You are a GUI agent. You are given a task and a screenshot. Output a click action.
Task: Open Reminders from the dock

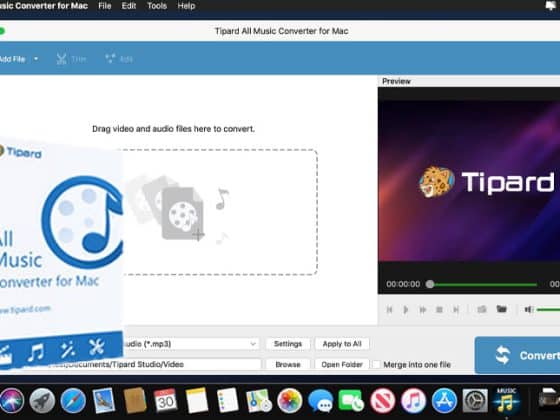coord(227,400)
